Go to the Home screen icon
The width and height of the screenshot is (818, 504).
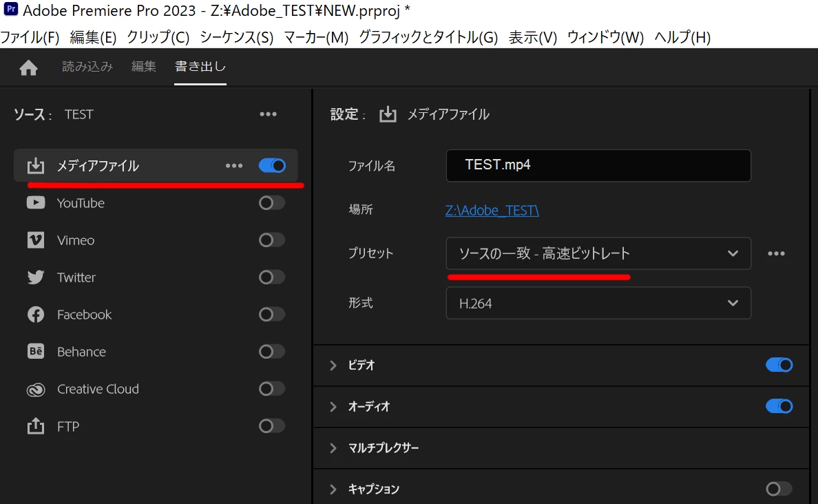click(x=29, y=68)
